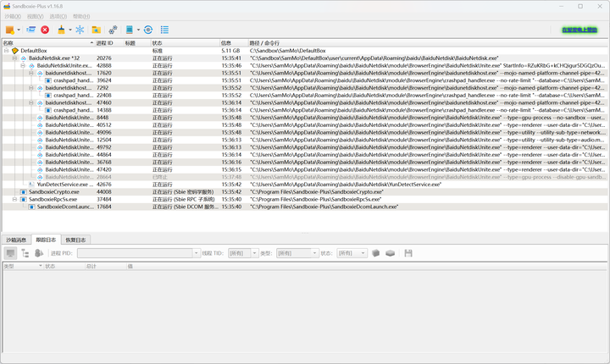Click the folder browse content icon

coord(96,30)
